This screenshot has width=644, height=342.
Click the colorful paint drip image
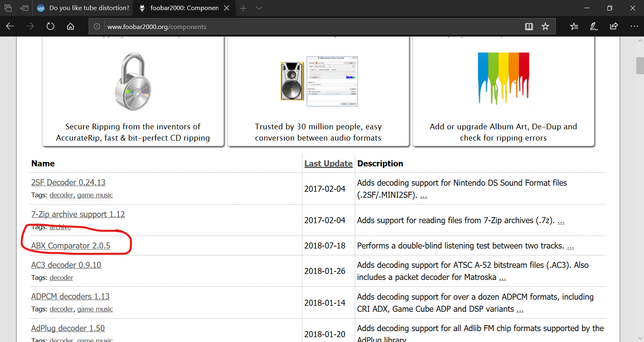click(503, 79)
